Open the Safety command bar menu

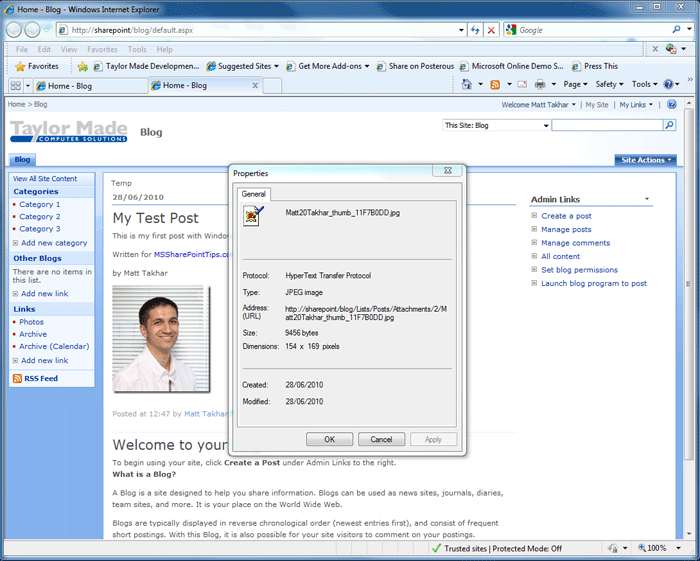click(609, 84)
